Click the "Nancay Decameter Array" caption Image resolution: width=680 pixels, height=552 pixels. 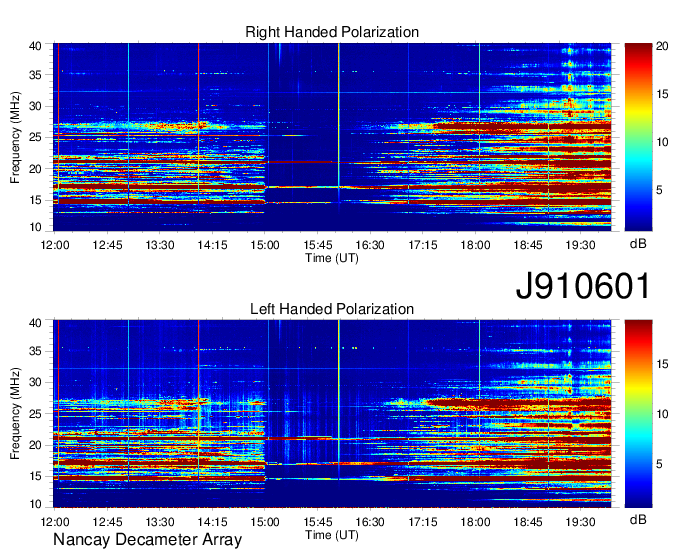pos(147,540)
